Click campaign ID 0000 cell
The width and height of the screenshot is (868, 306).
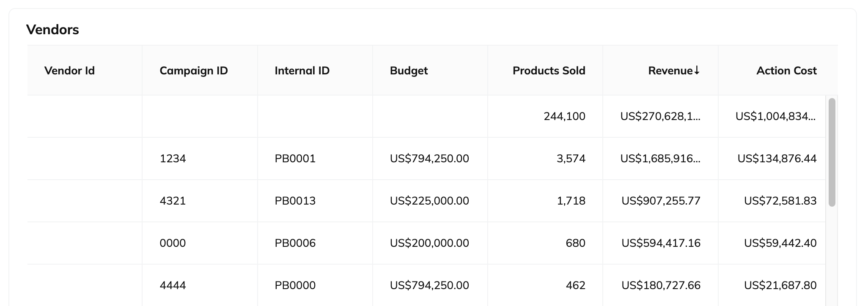[173, 243]
